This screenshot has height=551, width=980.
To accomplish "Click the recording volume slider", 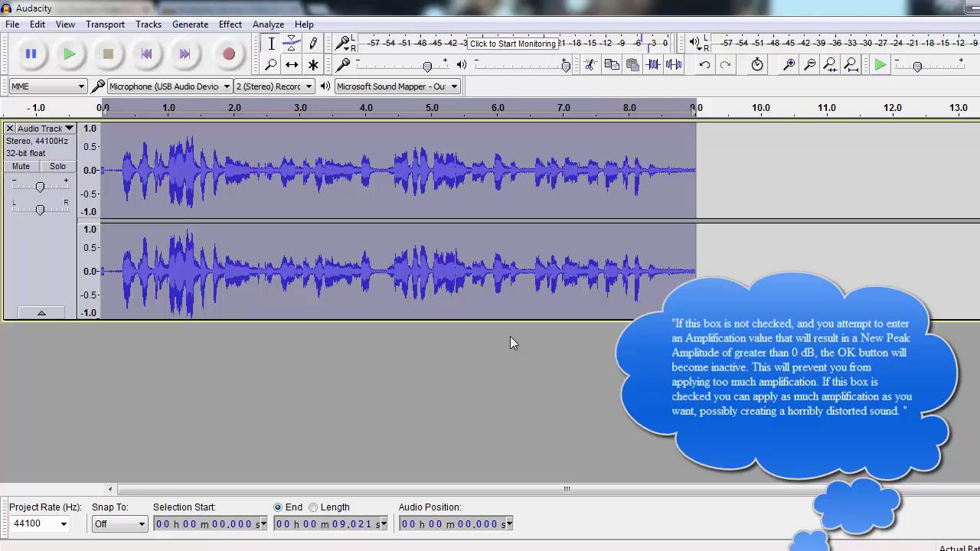I will pyautogui.click(x=427, y=67).
